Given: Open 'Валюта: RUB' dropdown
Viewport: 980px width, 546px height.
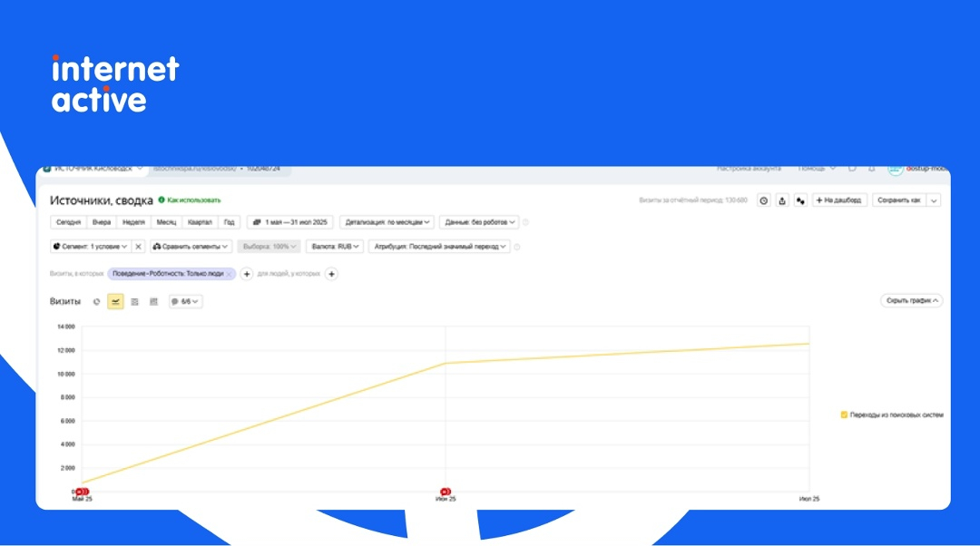Looking at the screenshot, I should pos(335,247).
